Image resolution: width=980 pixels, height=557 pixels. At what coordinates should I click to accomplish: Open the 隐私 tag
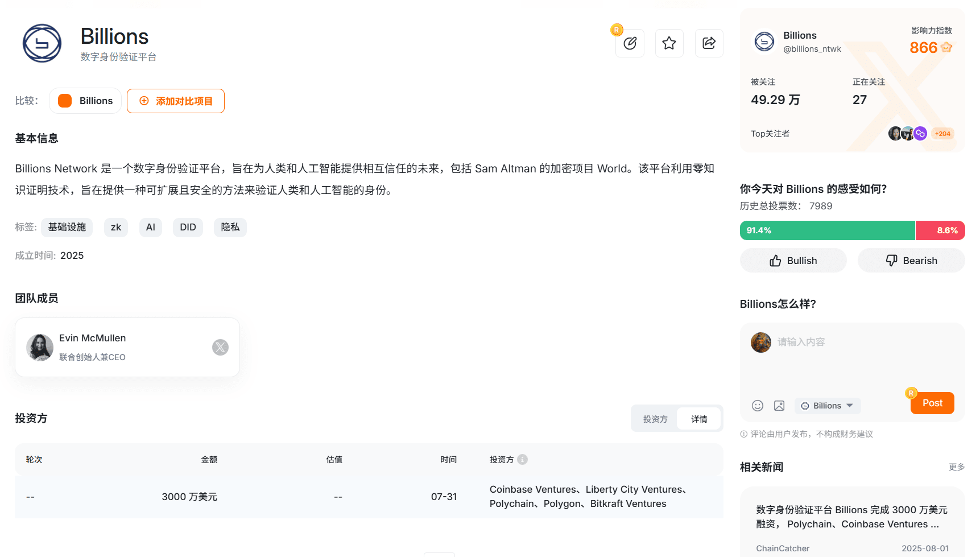(230, 227)
